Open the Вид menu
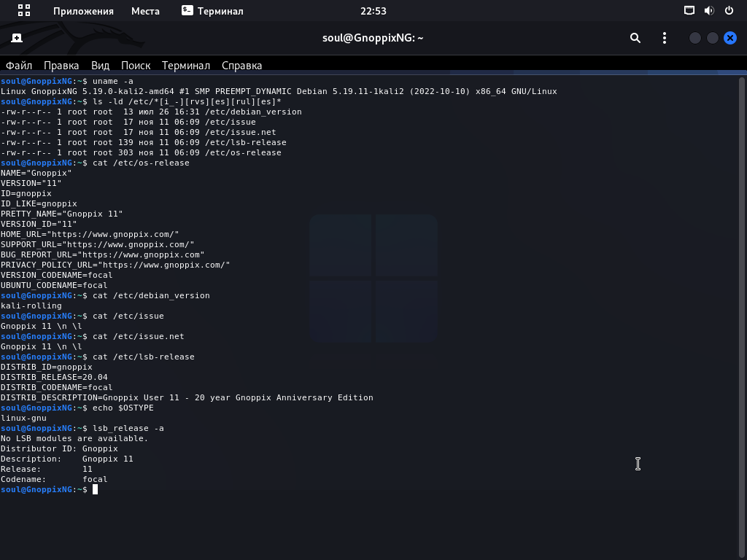This screenshot has height=560, width=747. pyautogui.click(x=100, y=65)
